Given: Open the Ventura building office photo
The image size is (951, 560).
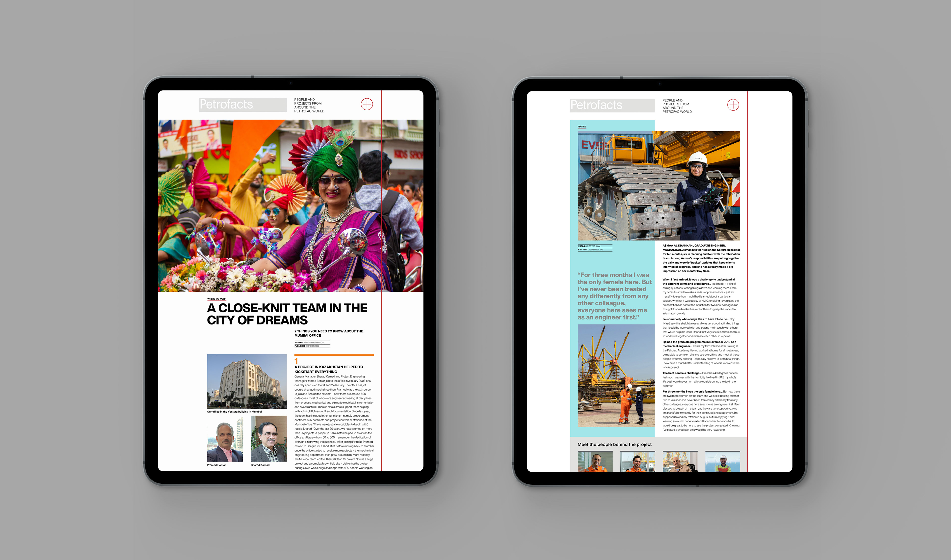Looking at the screenshot, I should (246, 381).
